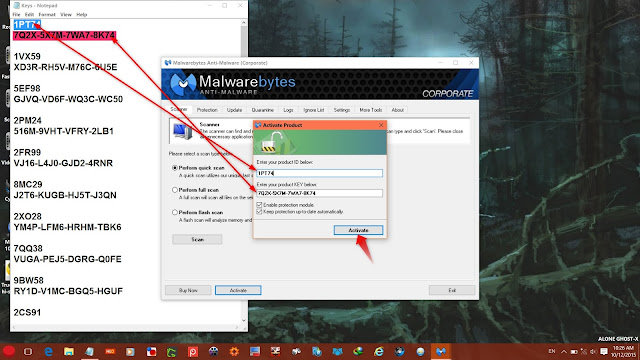Click the Notepad vertical scrollbar up arrow
The image size is (640, 360).
click(244, 23)
